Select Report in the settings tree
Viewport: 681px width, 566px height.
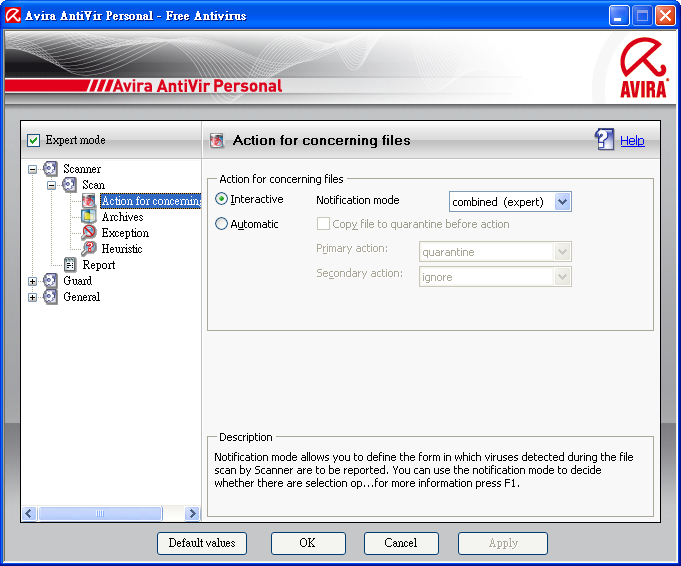(99, 265)
